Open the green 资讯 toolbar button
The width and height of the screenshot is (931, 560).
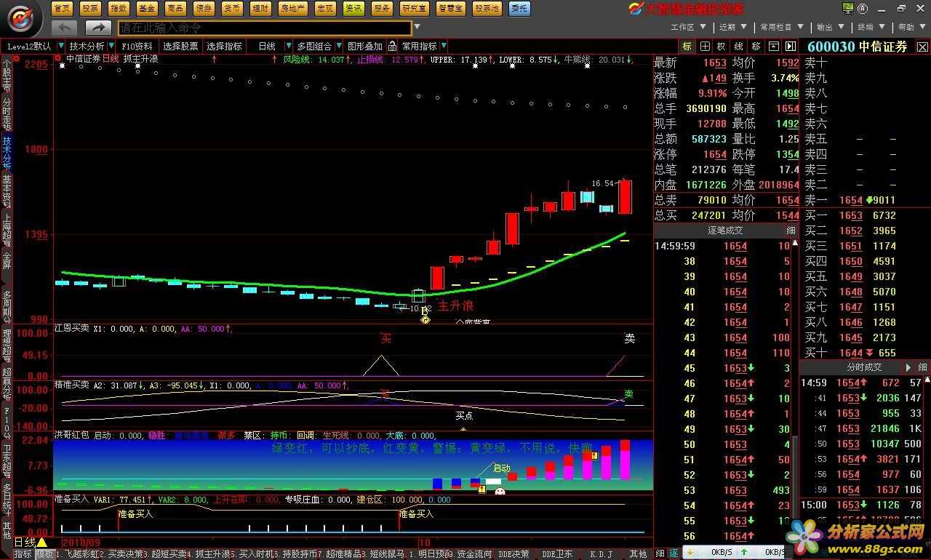coord(353,8)
